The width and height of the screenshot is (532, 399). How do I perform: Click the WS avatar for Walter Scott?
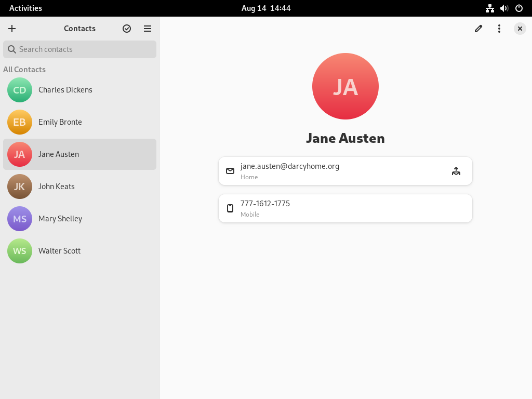click(20, 251)
